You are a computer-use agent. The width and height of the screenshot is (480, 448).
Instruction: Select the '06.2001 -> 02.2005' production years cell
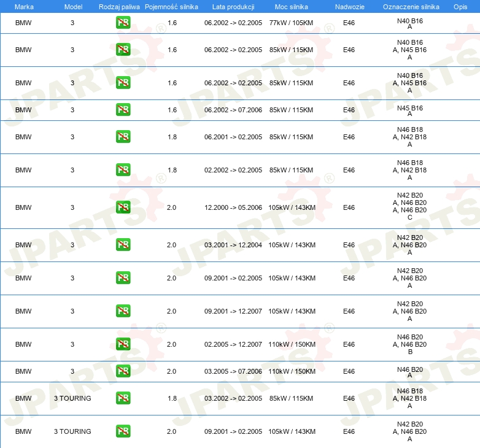click(x=233, y=137)
